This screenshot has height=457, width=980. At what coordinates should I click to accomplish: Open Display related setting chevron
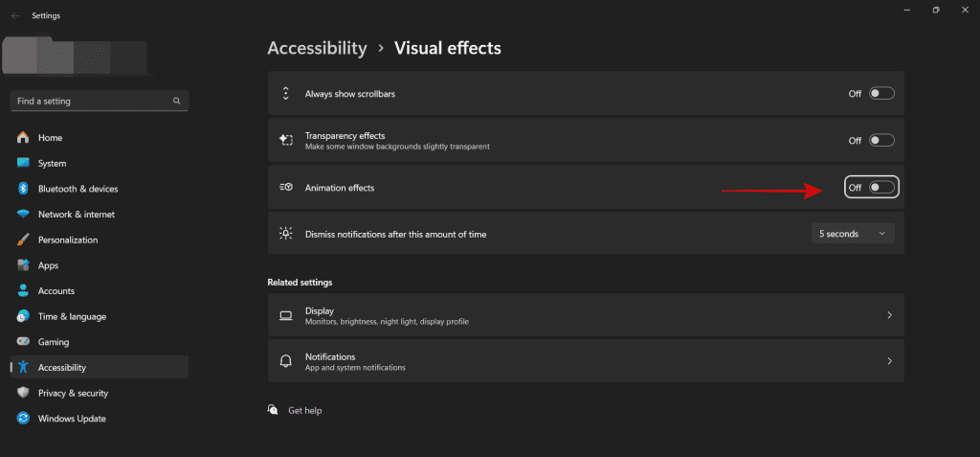tap(889, 315)
